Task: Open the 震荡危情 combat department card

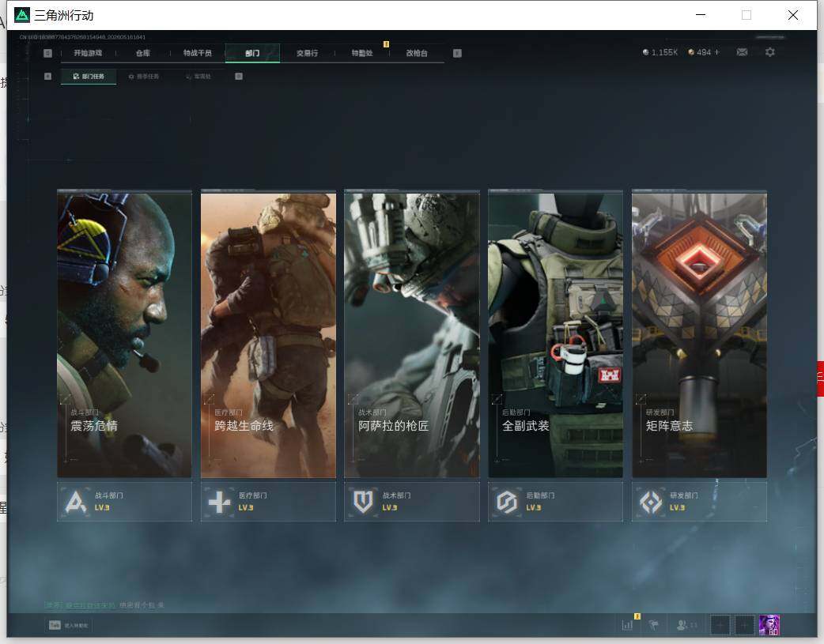Action: click(x=124, y=334)
